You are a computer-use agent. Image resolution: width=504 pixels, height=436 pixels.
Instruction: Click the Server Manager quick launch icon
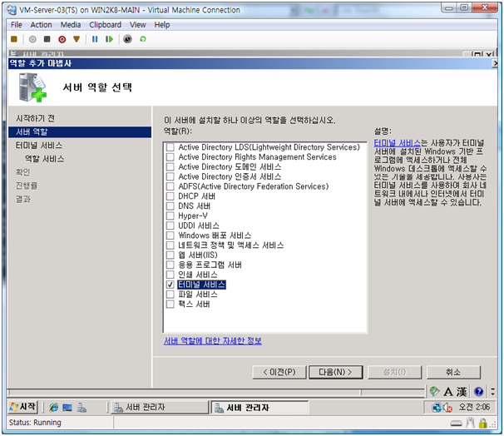click(x=82, y=408)
